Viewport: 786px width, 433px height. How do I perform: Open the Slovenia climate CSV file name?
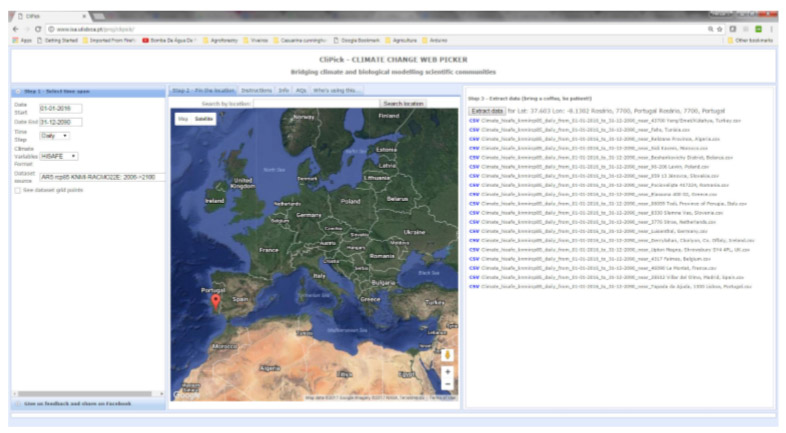(602, 213)
